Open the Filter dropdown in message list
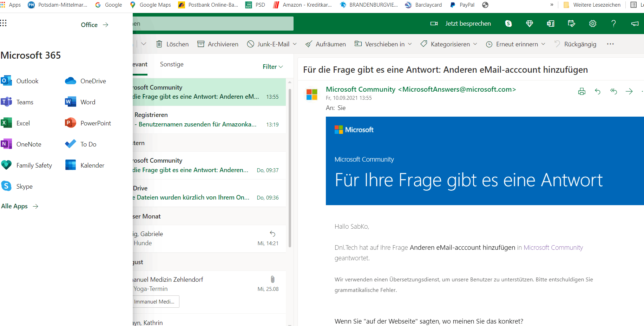Screen dimensions: 644x326 point(273,67)
